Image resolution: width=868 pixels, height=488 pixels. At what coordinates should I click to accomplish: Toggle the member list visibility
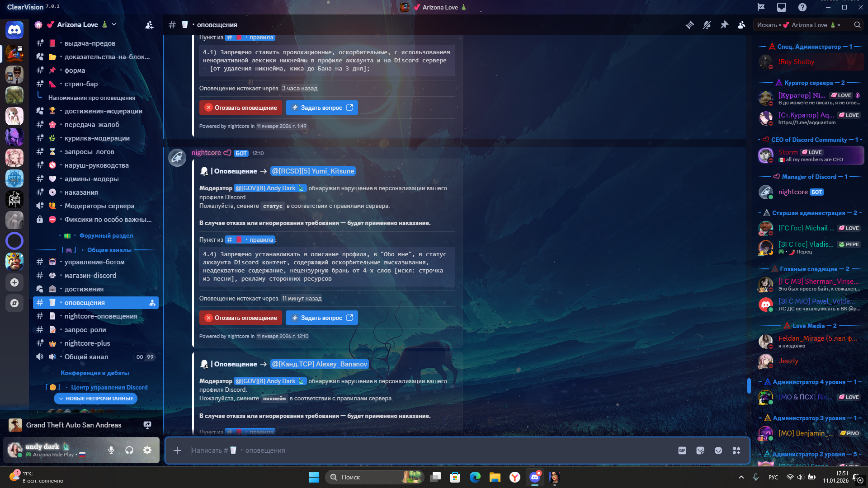click(741, 25)
